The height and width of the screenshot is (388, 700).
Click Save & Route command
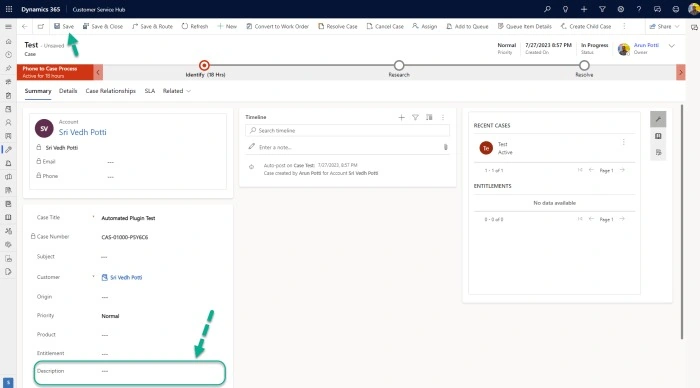click(152, 26)
